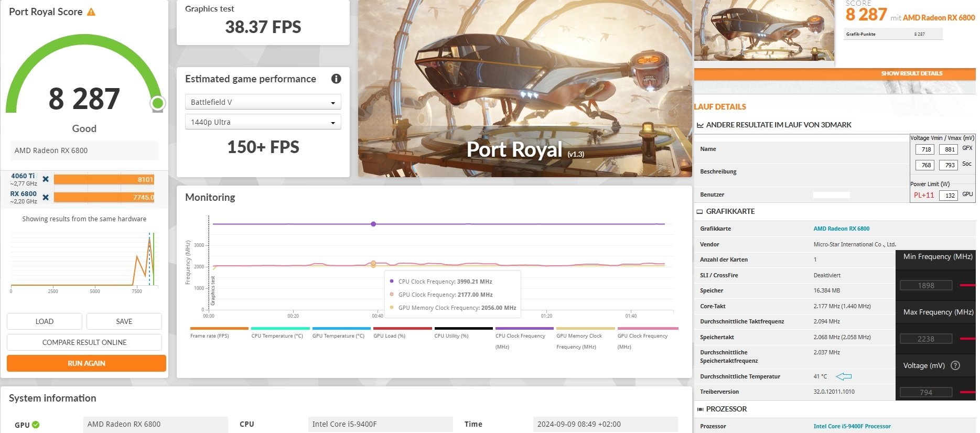Open the AMD Radeon RX 6800 Grafikkarte link
The image size is (980, 433).
click(842, 229)
